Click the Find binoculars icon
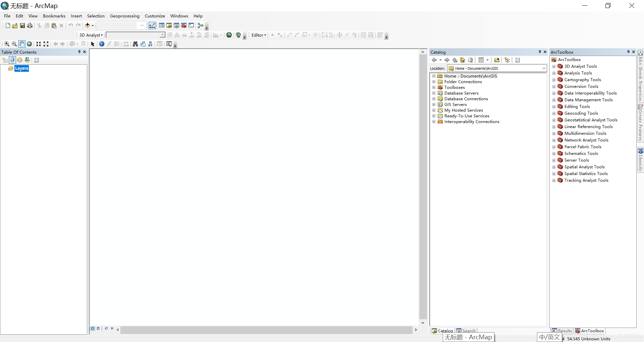644x342 pixels. pyautogui.click(x=135, y=44)
